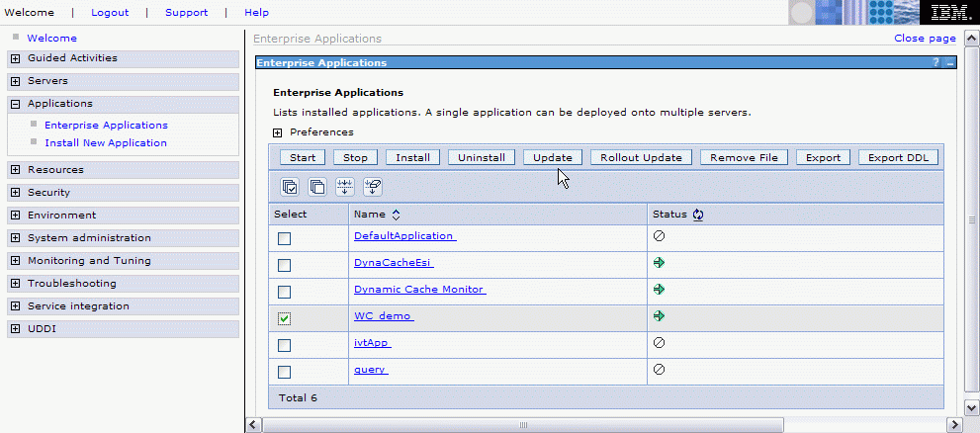980x433 pixels.
Task: Mark the query application checkbox
Action: pos(285,372)
